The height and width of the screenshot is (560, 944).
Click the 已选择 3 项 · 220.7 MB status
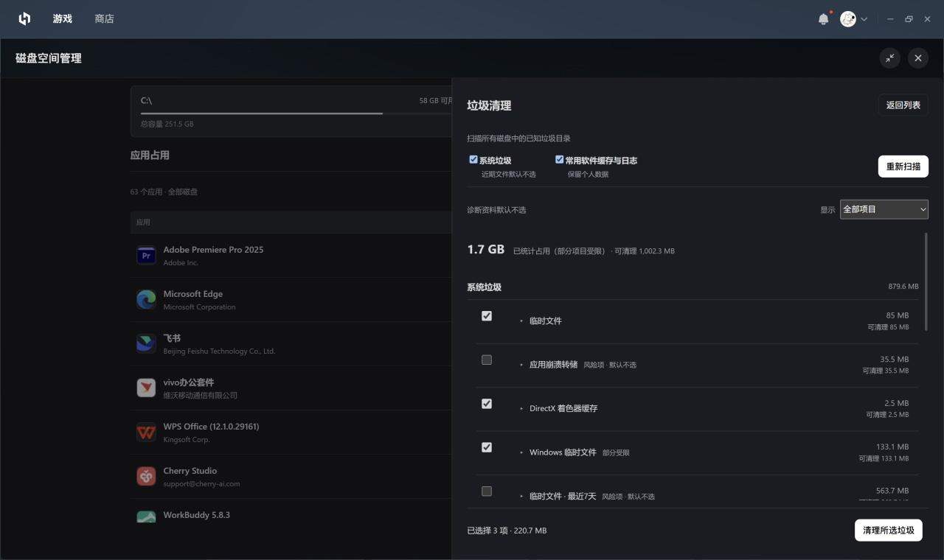pyautogui.click(x=507, y=531)
